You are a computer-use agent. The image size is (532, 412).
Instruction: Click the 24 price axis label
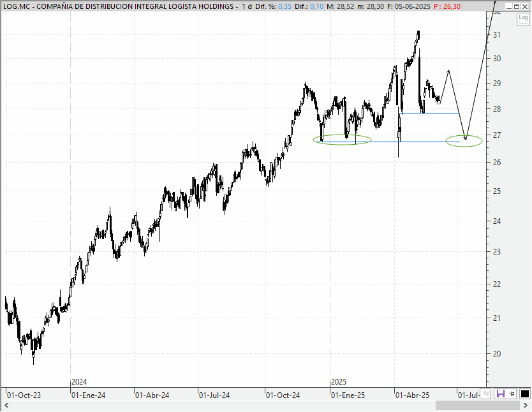click(x=497, y=221)
